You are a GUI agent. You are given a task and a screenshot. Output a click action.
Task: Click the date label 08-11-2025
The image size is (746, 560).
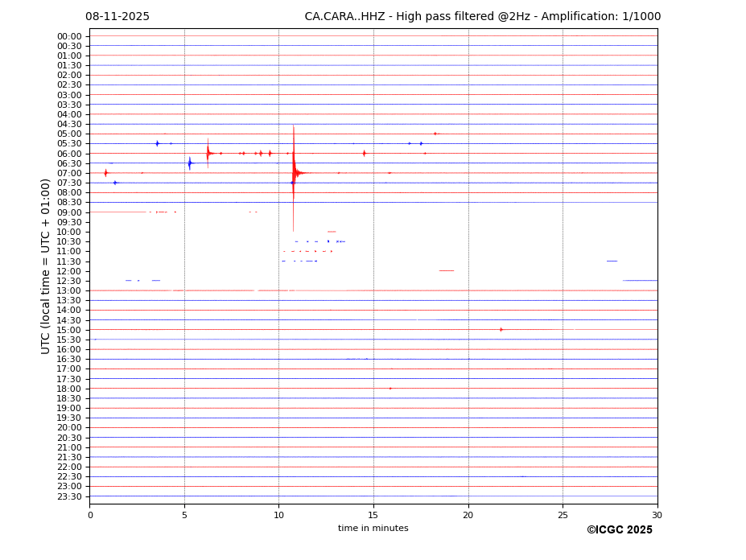(x=117, y=16)
